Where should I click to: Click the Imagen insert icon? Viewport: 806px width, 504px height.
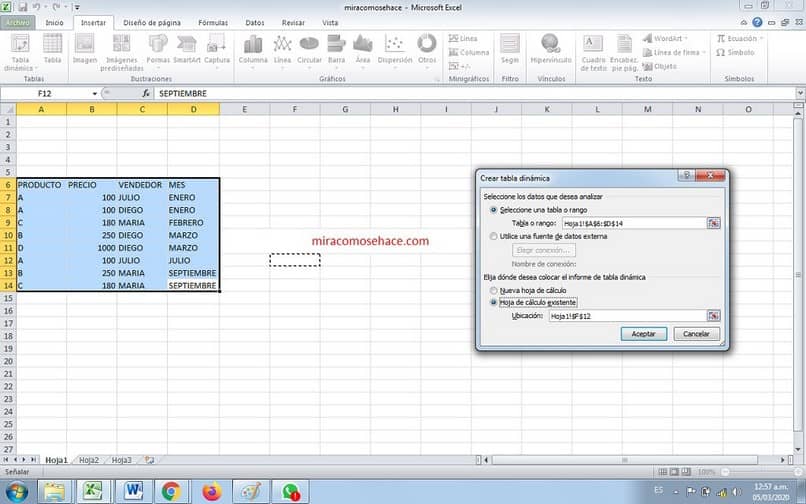85,49
